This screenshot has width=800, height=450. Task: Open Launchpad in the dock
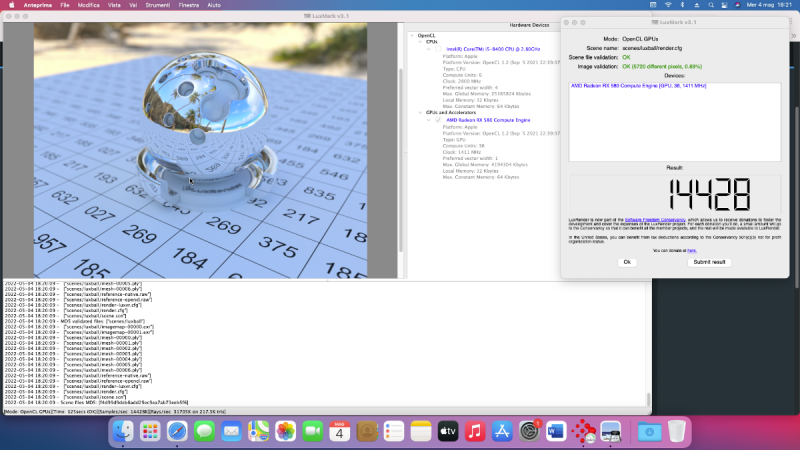150,432
